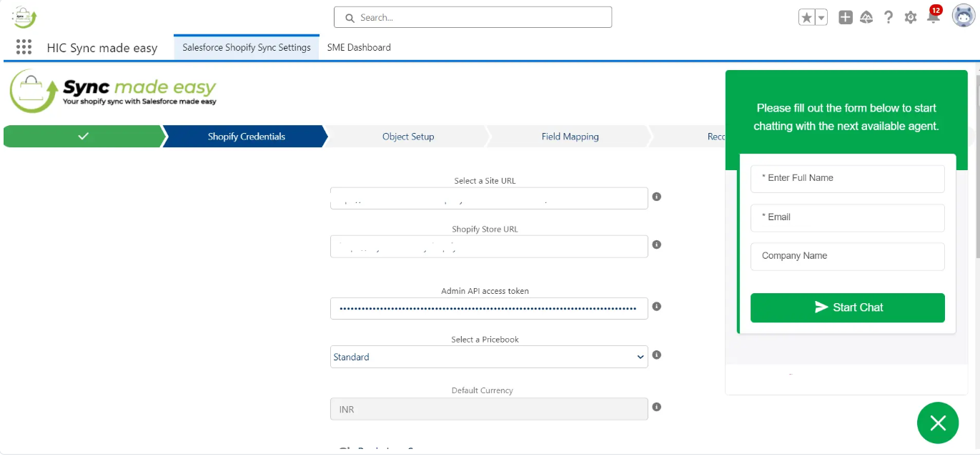
Task: Select the Salesforce Shopify Sync Settings tab
Action: tap(247, 47)
